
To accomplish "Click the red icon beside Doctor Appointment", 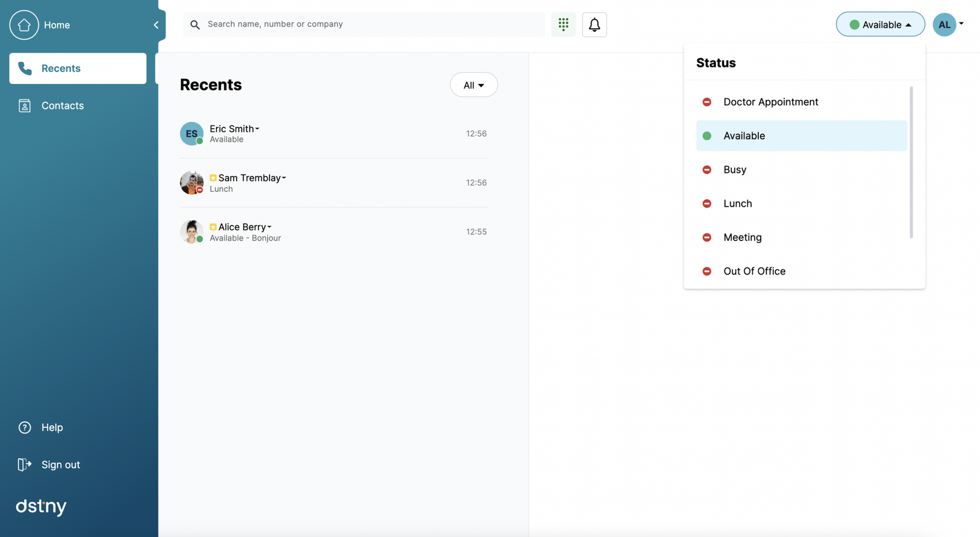I will click(707, 102).
